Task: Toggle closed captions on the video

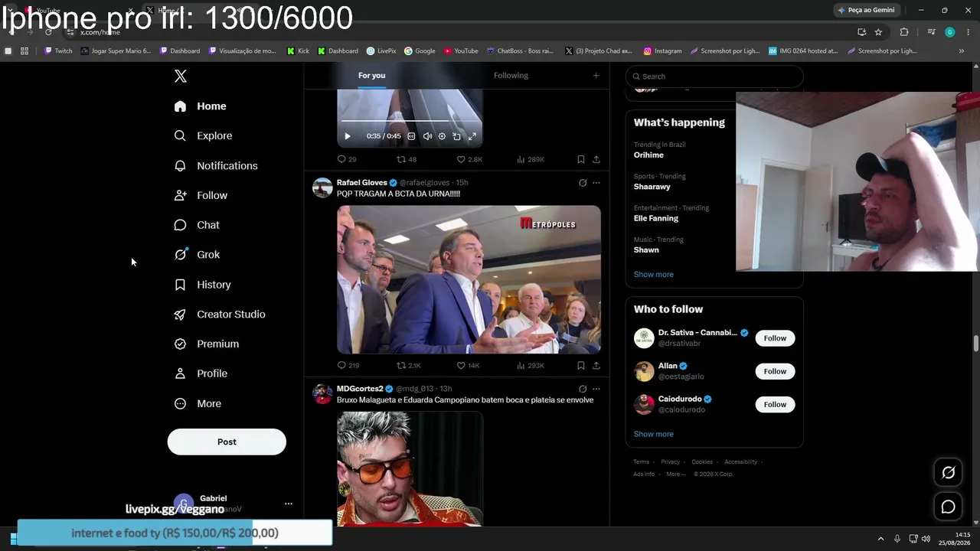Action: 411,136
